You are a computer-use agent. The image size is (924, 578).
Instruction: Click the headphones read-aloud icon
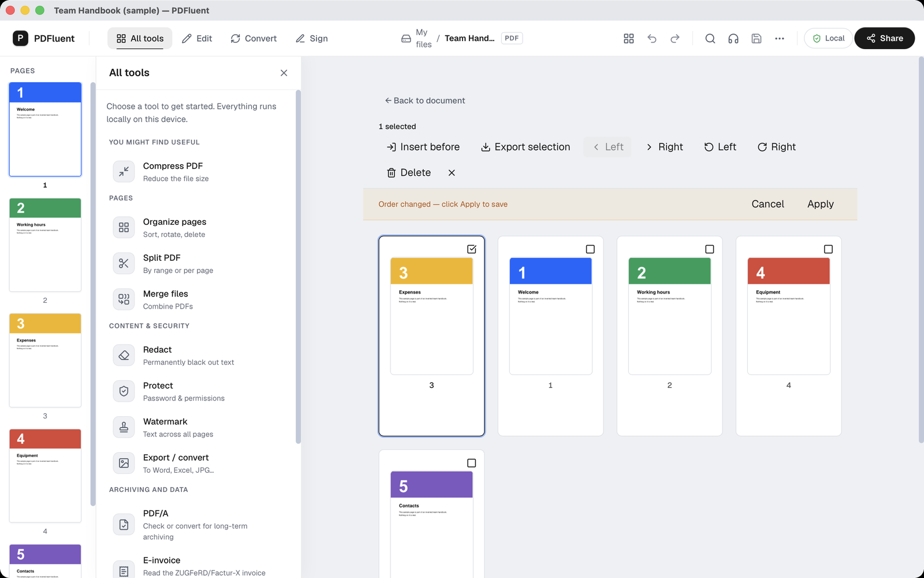(x=733, y=38)
